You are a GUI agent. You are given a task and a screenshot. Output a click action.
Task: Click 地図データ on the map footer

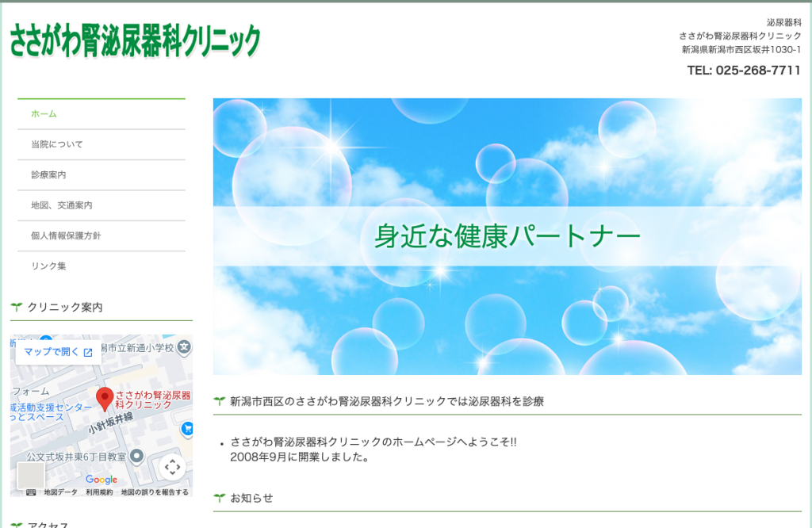click(60, 492)
